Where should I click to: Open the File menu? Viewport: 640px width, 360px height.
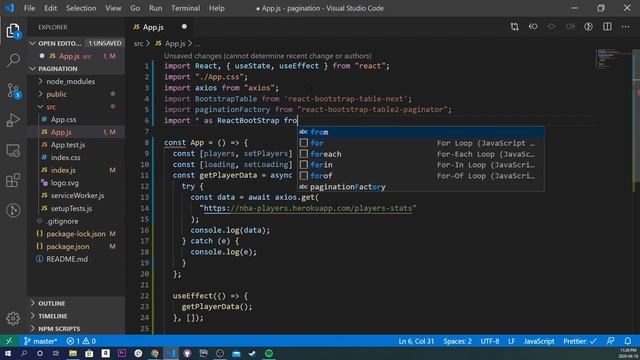click(x=29, y=8)
